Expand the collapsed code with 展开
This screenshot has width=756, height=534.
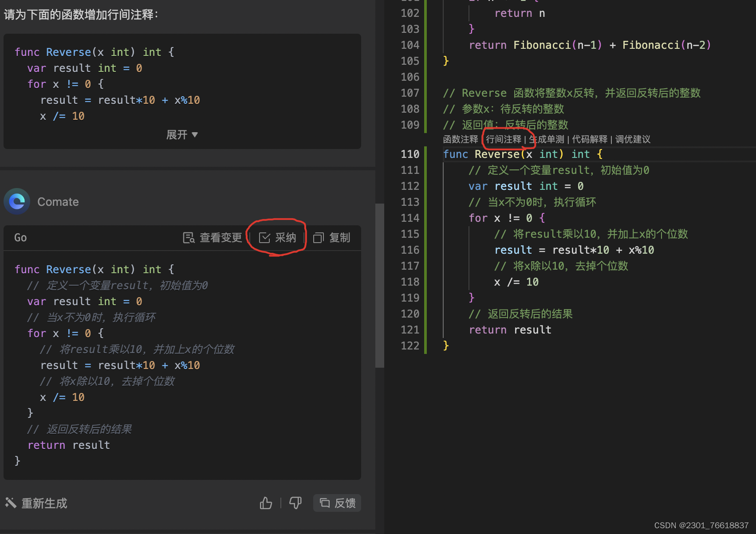182,134
